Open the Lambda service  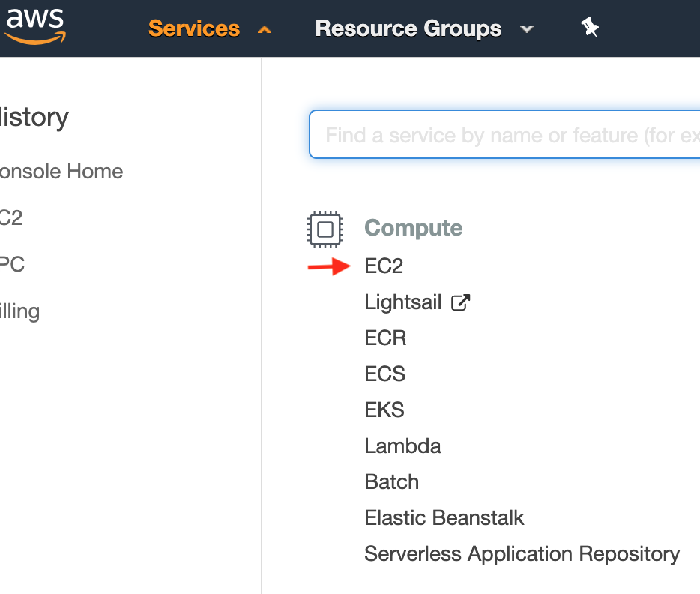point(402,446)
